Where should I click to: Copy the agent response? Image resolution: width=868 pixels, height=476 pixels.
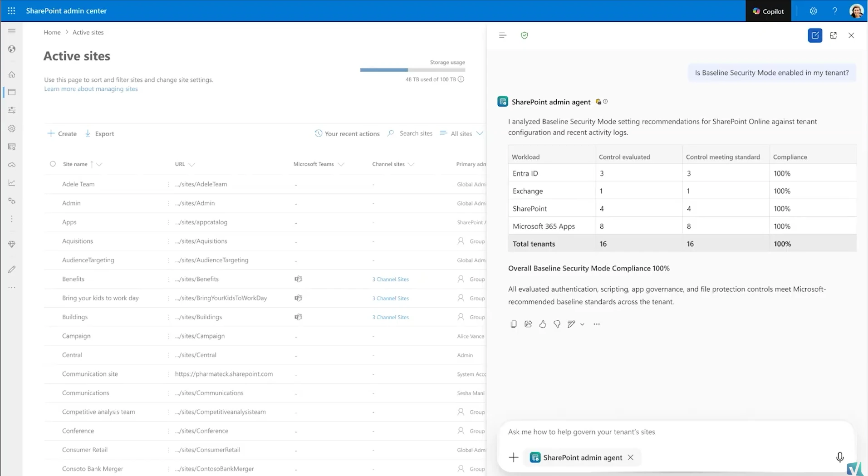point(514,324)
